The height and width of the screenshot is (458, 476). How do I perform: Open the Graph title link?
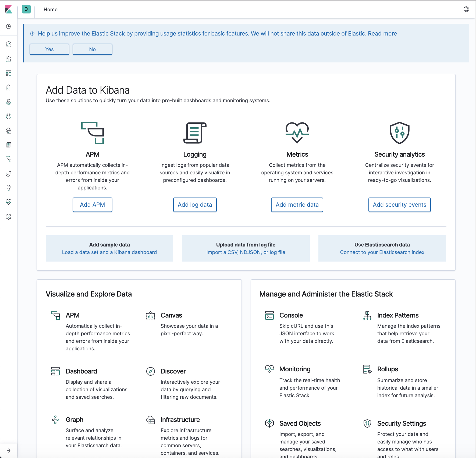tap(74, 420)
